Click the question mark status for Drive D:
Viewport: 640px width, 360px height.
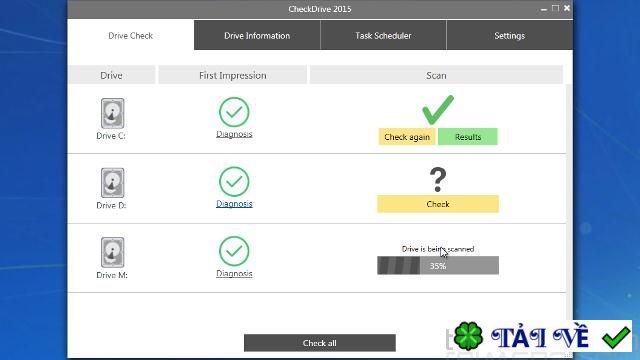point(438,180)
